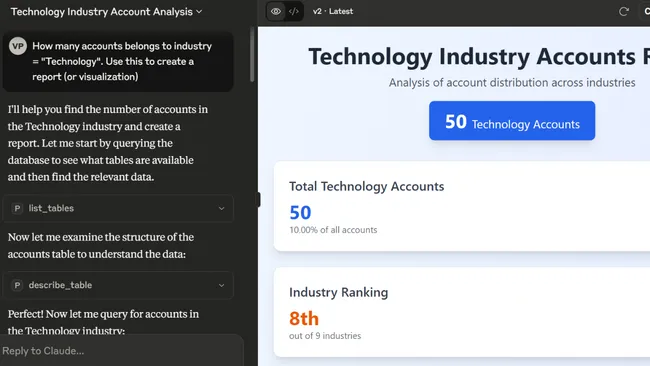650x366 pixels.
Task: Select the Industry Ranking card
Action: (x=462, y=312)
